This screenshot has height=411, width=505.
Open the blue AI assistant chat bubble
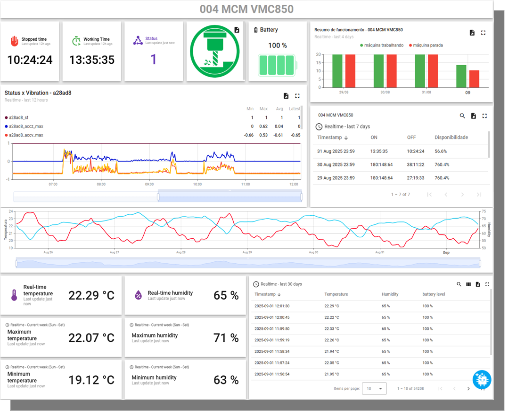[x=482, y=379]
